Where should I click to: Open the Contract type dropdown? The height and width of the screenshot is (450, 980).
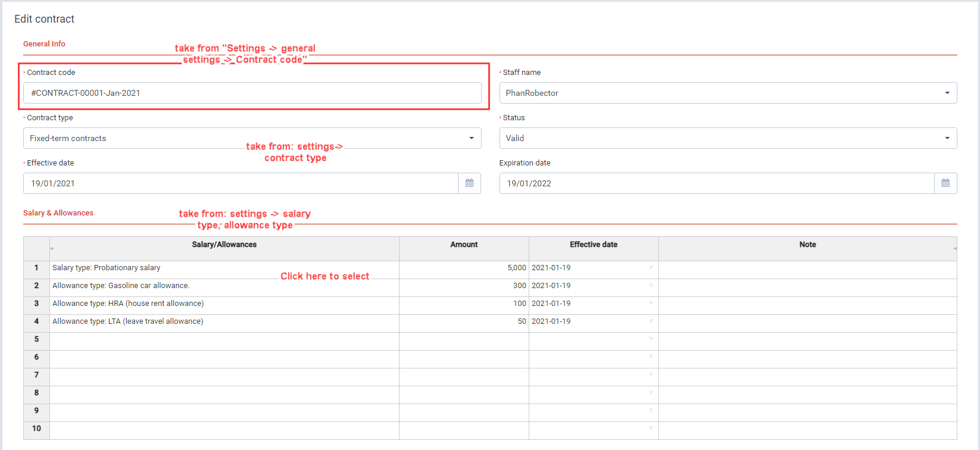click(252, 138)
